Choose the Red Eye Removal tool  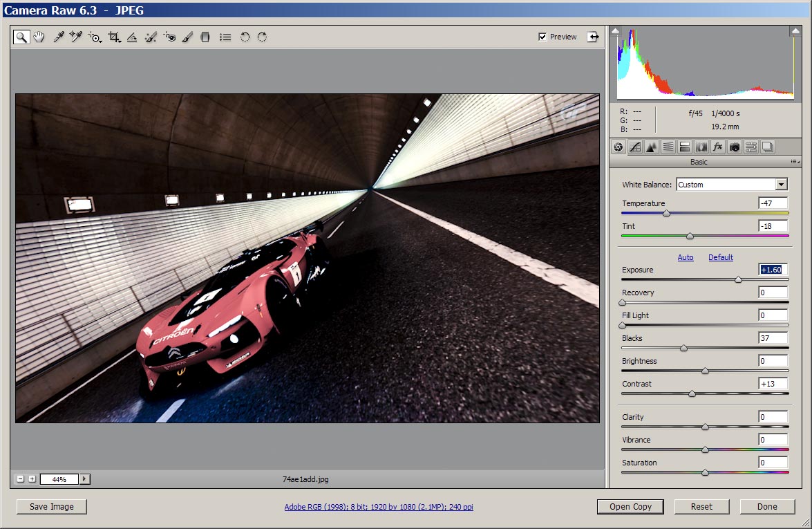click(x=170, y=37)
